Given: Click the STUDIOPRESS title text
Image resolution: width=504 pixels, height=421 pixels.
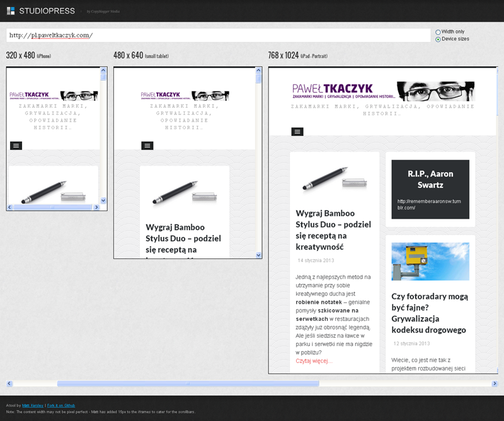Looking at the screenshot, I should (x=47, y=11).
